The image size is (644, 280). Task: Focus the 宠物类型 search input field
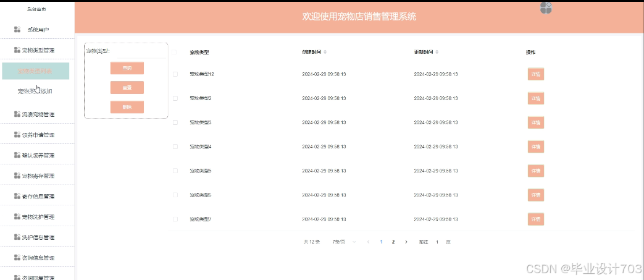pyautogui.click(x=140, y=52)
